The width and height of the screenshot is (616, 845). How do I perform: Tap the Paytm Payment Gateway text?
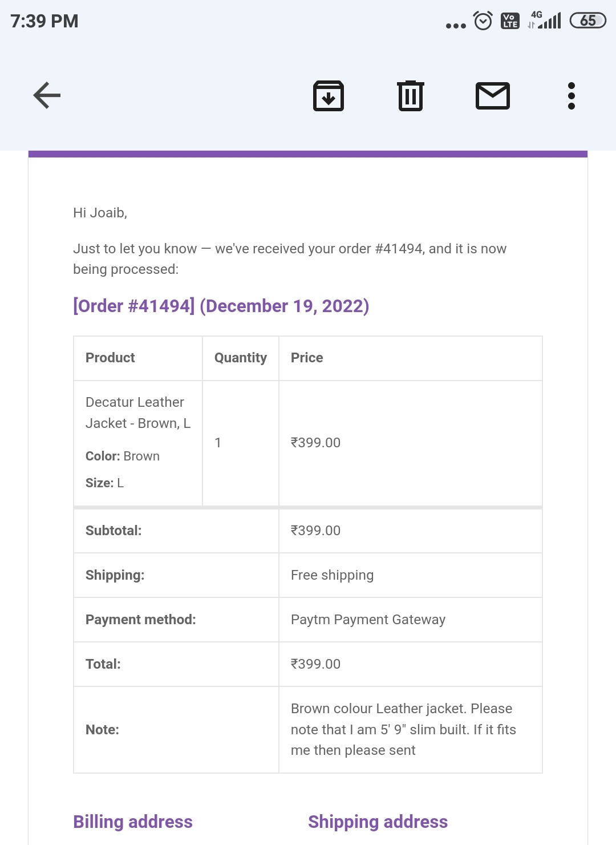[x=368, y=620]
